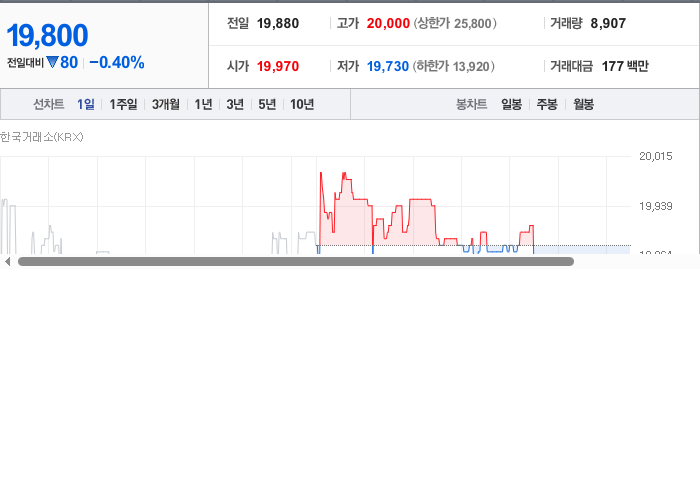Click the high price 20,000
Viewport: 700px width, 490px height.
[x=388, y=23]
